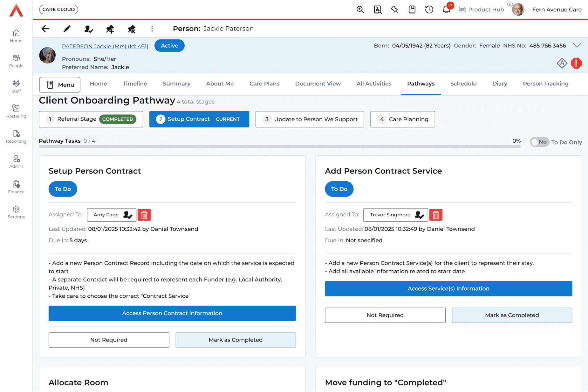The image size is (588, 392).
Task: Click the notifications bell icon
Action: click(446, 10)
